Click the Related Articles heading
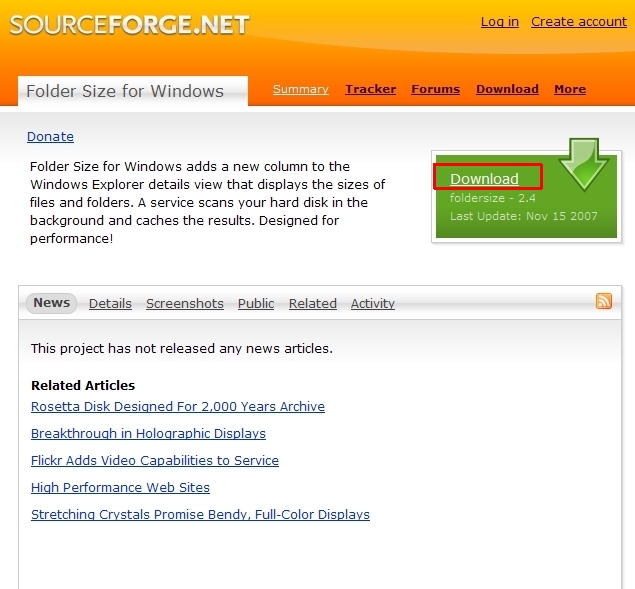 pyautogui.click(x=83, y=385)
